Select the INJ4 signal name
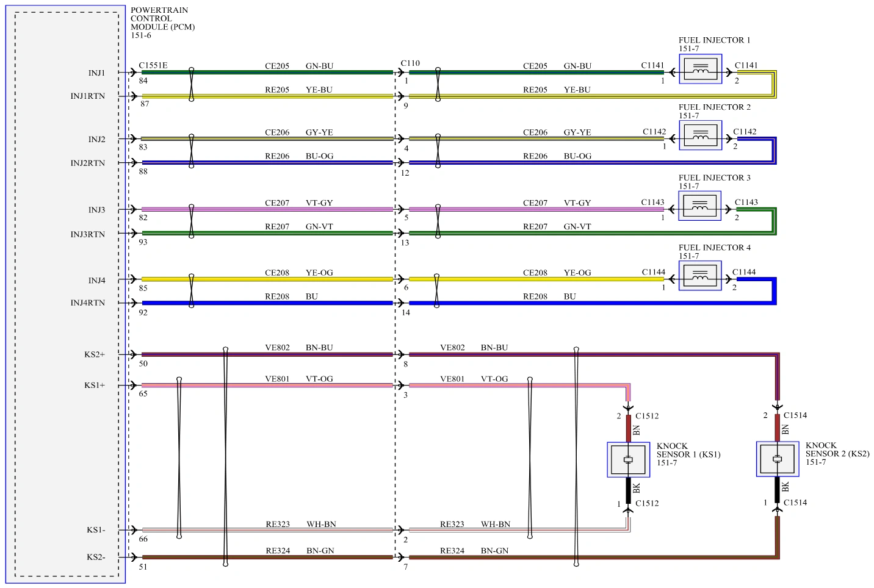The height and width of the screenshot is (588, 874). click(x=96, y=281)
